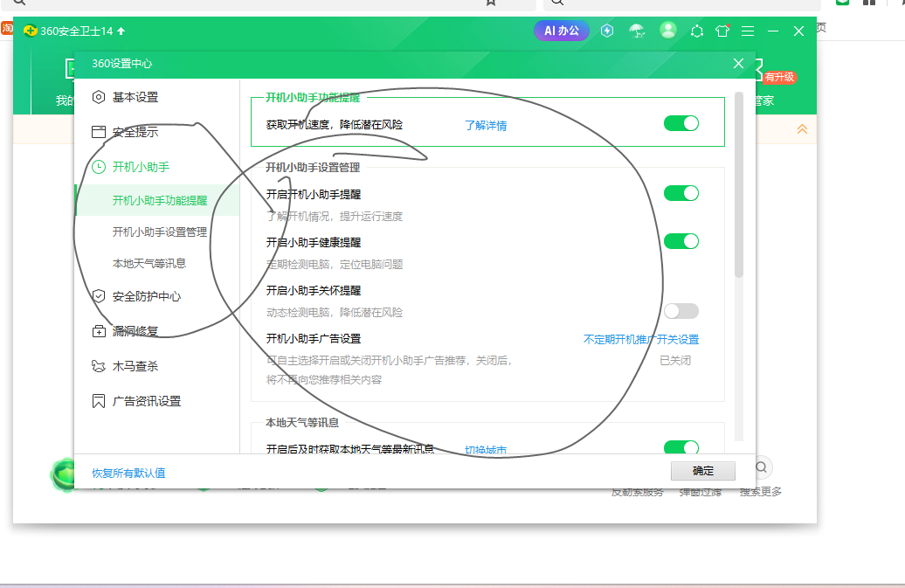The height and width of the screenshot is (588, 905).
Task: Open 本地天气等讯息 sub-item
Action: pos(149,264)
